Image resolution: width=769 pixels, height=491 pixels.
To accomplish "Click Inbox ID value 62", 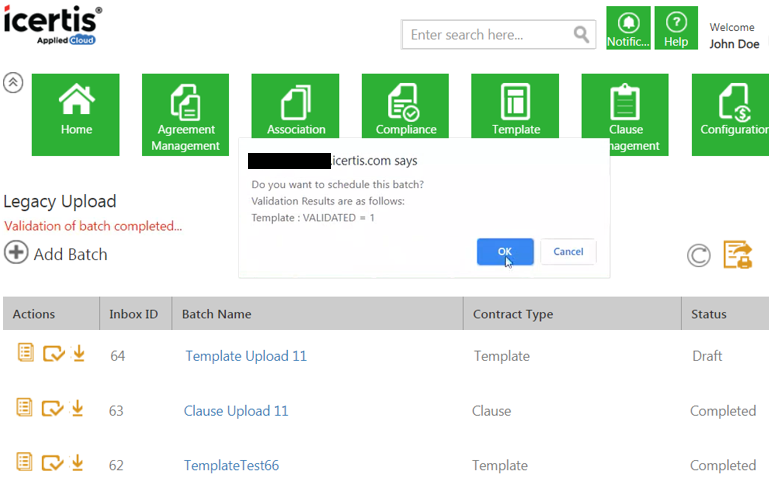I will point(116,465).
